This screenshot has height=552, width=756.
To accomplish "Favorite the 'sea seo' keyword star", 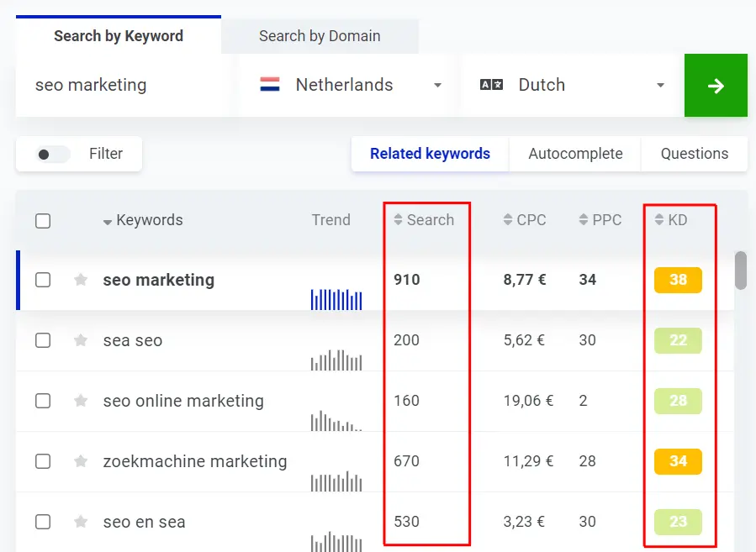I will [x=81, y=340].
